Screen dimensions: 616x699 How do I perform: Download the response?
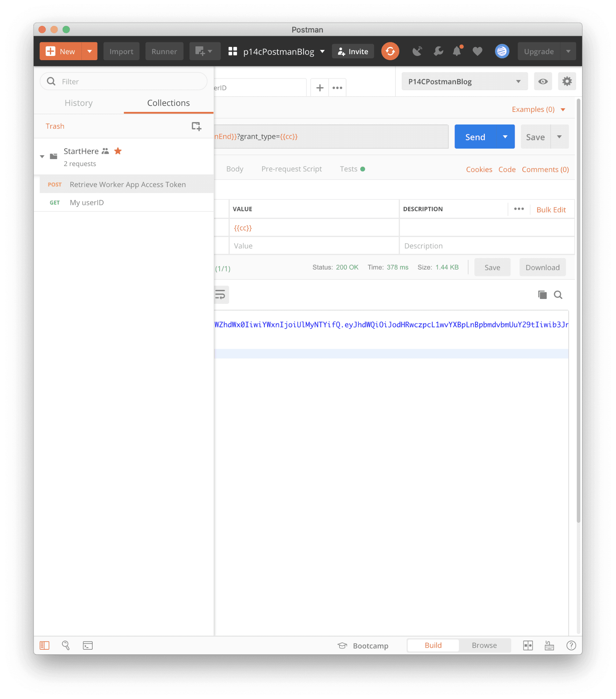click(543, 268)
